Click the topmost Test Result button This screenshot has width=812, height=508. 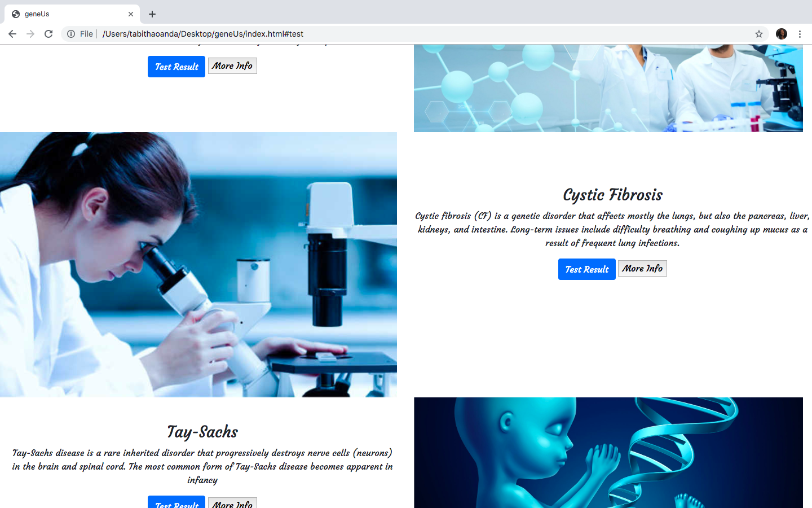(176, 66)
